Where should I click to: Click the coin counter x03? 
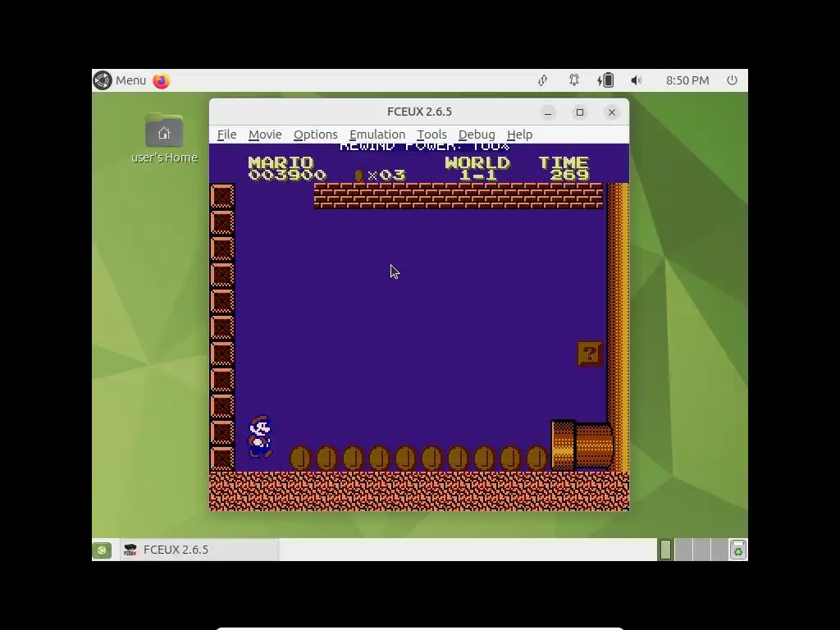pos(380,176)
